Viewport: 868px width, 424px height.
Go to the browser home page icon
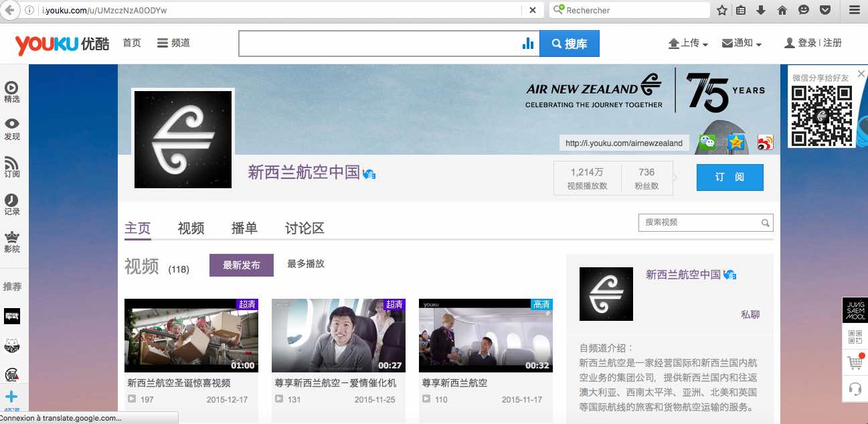(782, 10)
